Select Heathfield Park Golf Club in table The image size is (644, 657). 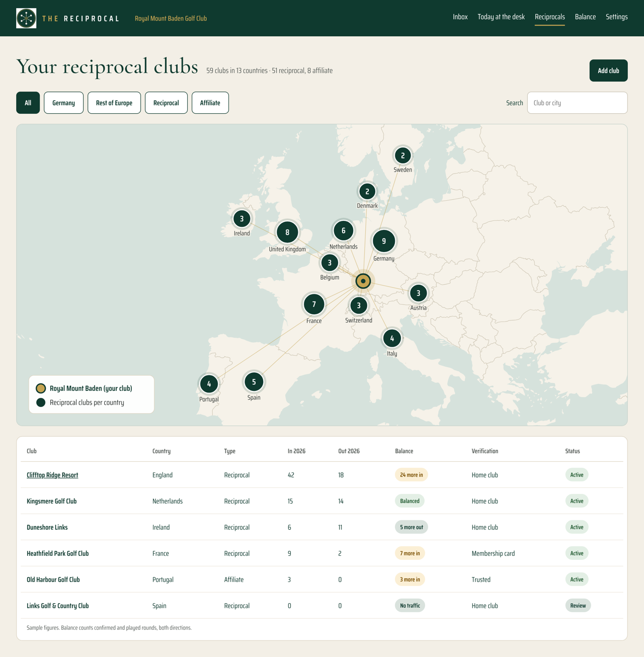[58, 553]
